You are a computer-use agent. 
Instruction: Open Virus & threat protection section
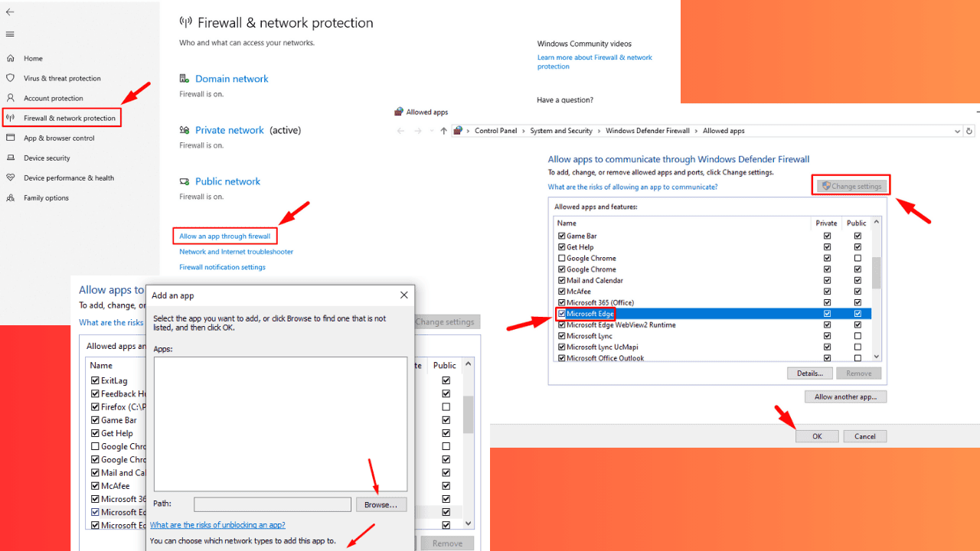[62, 78]
